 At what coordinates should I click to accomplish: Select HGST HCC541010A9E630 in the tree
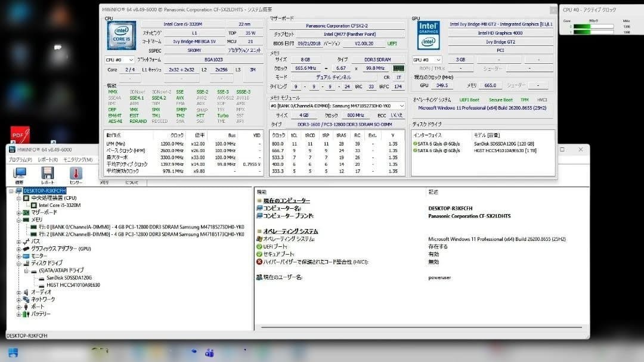(73, 284)
